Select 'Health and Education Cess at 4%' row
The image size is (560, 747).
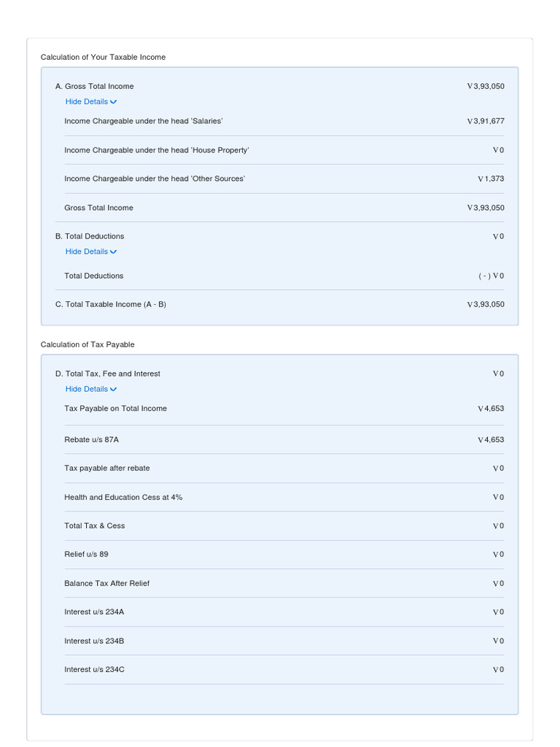coord(123,498)
